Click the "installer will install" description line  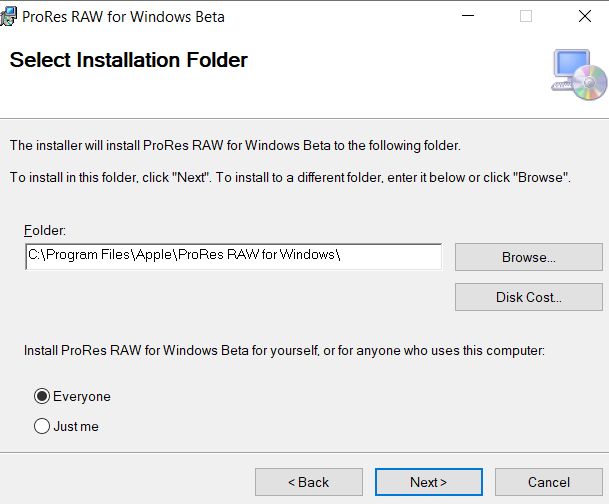coord(235,145)
